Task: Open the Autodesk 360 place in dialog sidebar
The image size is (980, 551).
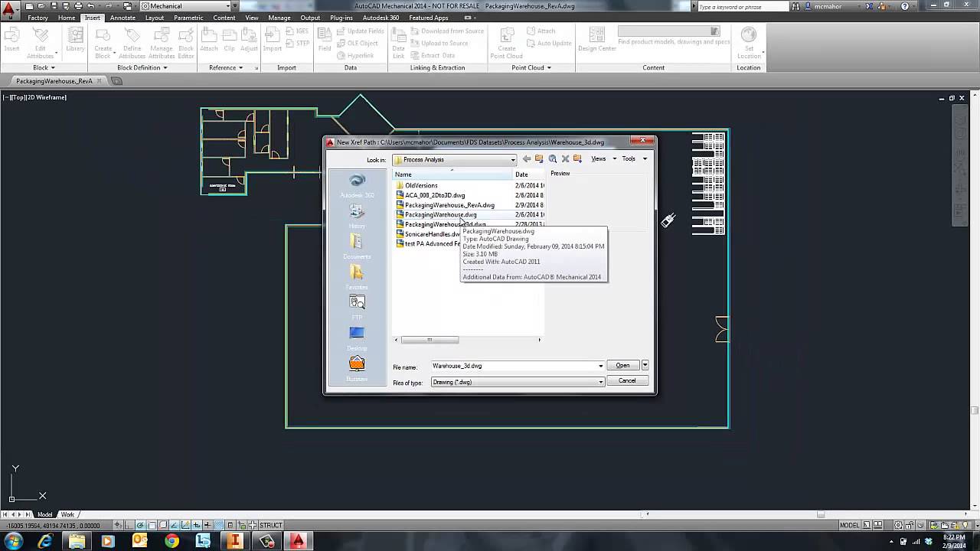Action: click(357, 185)
